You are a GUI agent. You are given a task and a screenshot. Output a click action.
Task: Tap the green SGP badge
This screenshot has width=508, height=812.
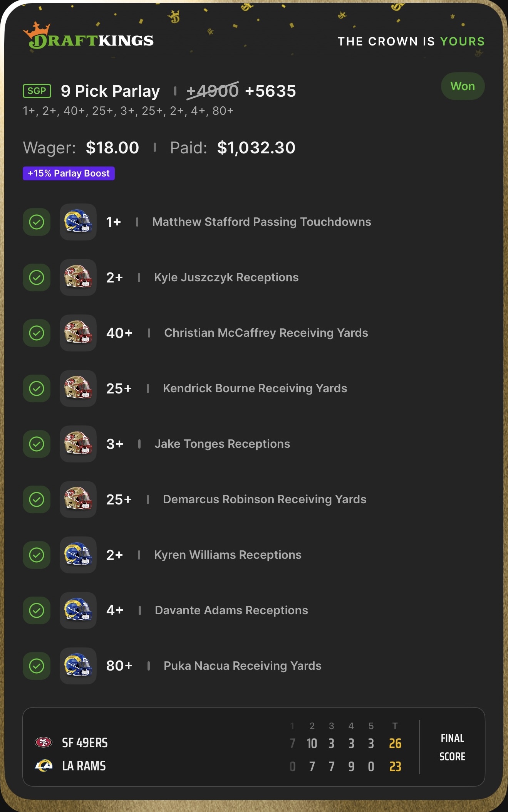[37, 91]
